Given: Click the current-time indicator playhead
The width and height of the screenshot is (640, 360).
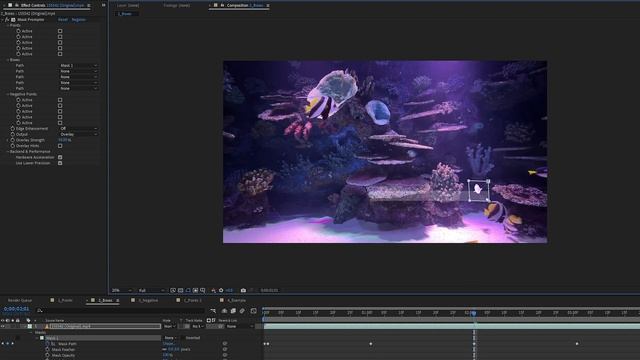Looking at the screenshot, I should (x=473, y=313).
